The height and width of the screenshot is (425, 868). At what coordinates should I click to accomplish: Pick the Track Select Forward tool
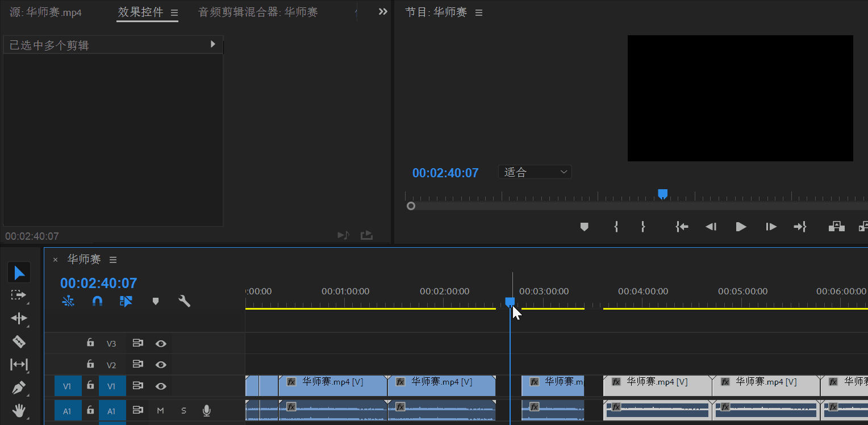click(x=19, y=295)
